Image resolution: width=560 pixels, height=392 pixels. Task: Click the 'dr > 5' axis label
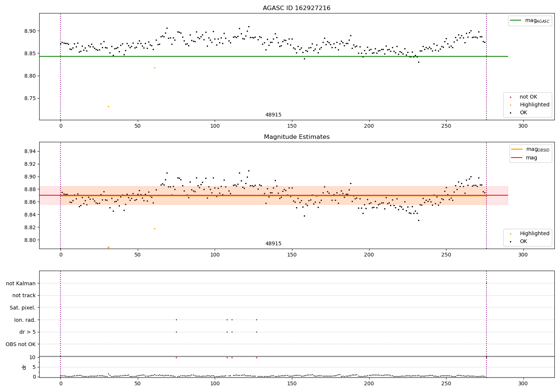pos(28,332)
